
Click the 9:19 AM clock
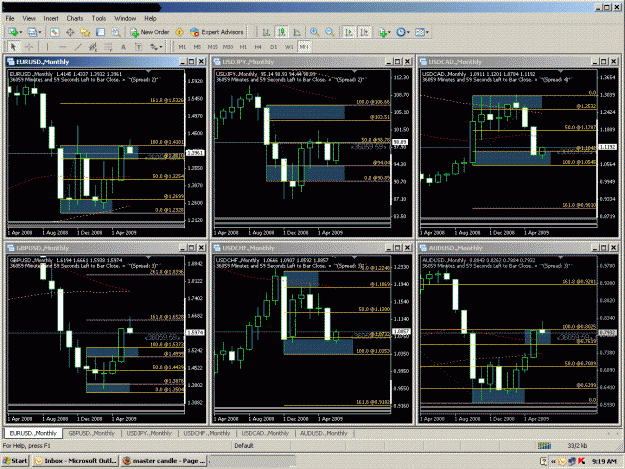[x=604, y=461]
